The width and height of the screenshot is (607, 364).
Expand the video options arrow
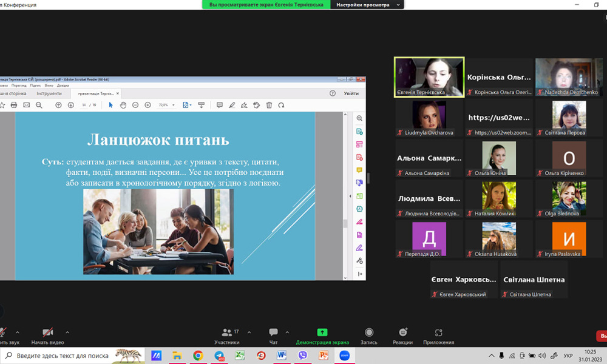(67, 332)
